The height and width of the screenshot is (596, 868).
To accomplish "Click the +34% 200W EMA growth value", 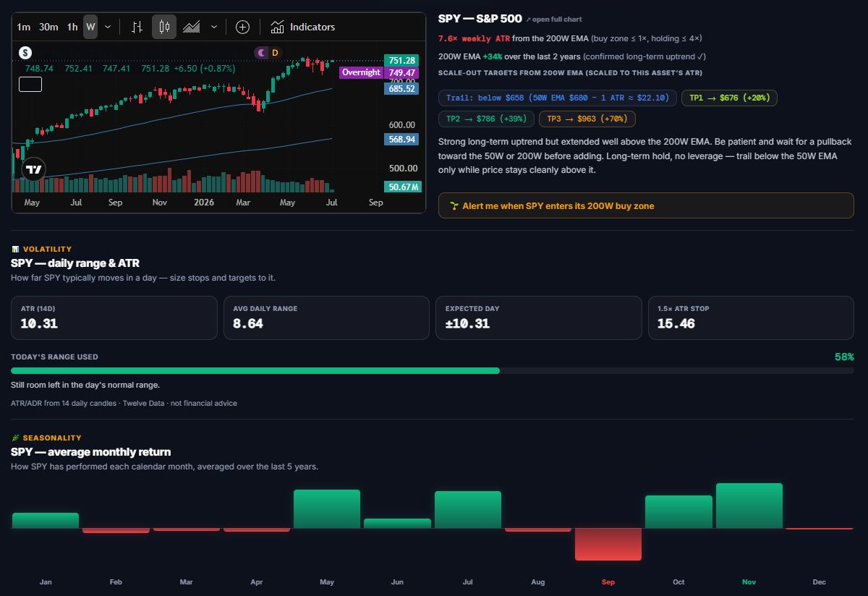I will click(x=493, y=56).
